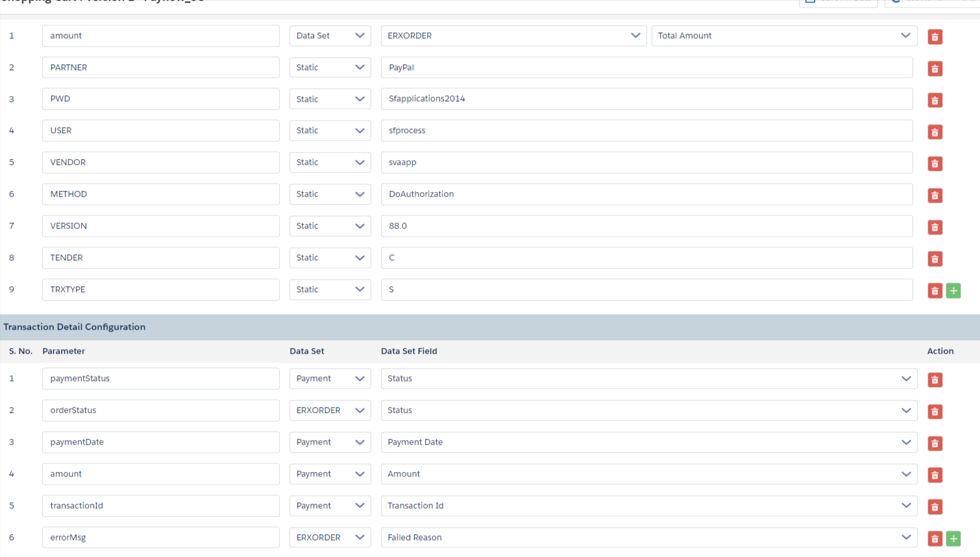The height and width of the screenshot is (557, 980).
Task: Click the VENDOR parameter name field
Action: 160,162
